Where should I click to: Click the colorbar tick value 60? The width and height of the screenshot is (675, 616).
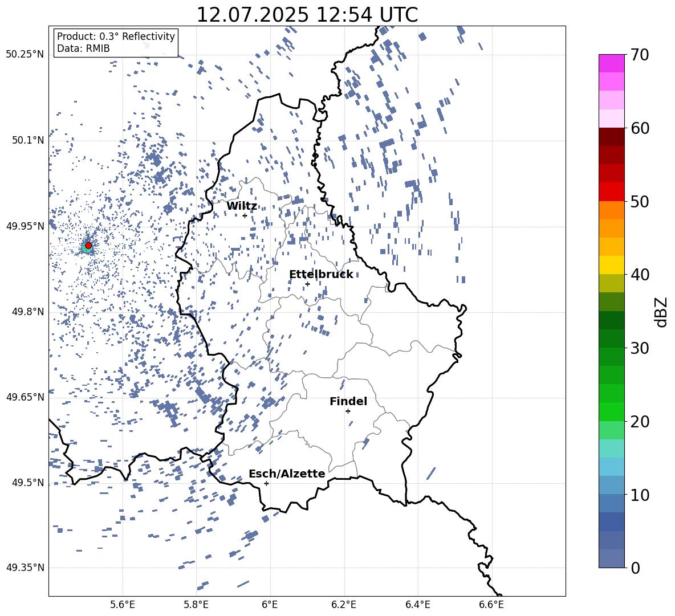click(640, 128)
